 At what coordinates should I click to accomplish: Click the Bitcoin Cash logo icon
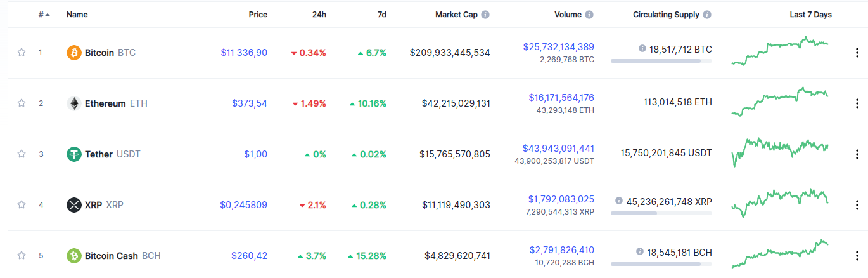(74, 256)
